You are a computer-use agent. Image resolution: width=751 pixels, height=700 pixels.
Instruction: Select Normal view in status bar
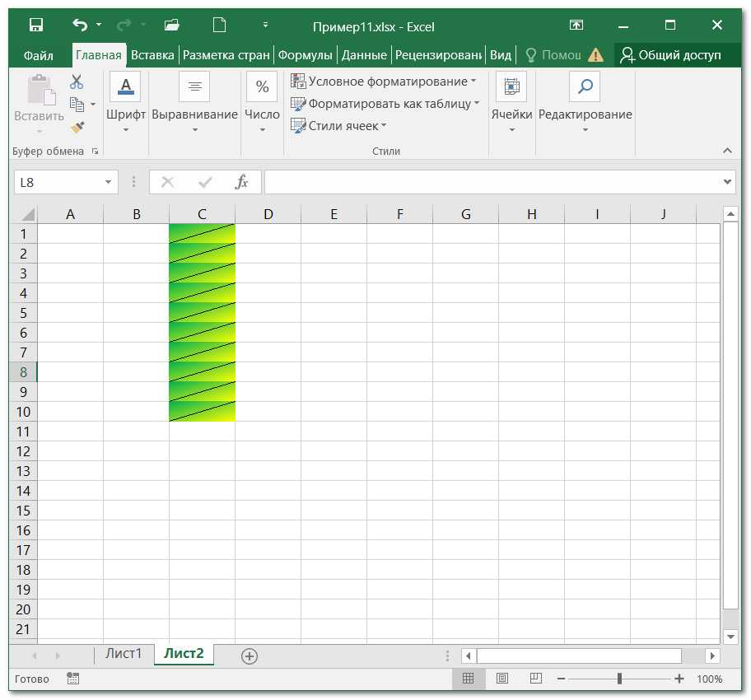point(469,679)
